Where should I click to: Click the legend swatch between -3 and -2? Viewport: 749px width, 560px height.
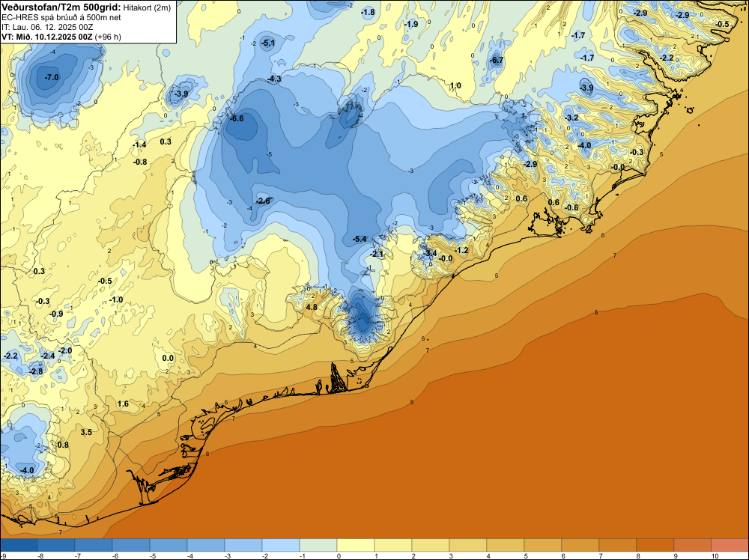243,545
